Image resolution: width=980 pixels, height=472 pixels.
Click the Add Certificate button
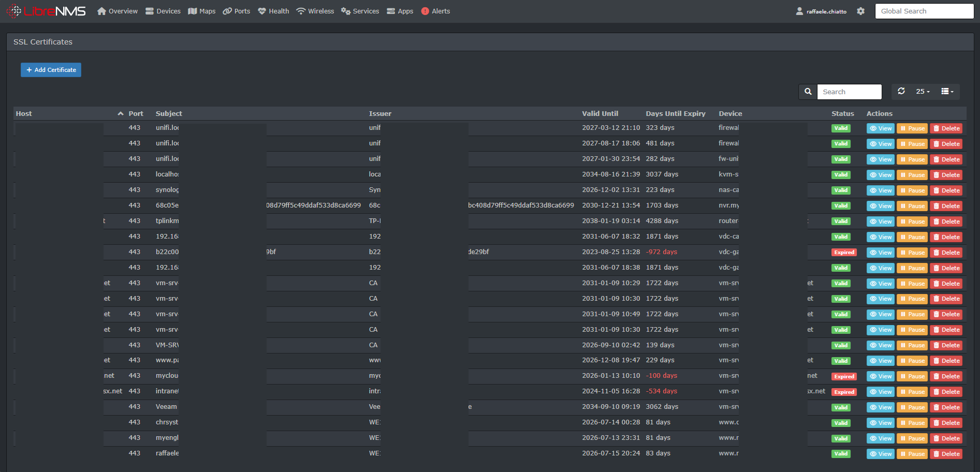[x=51, y=70]
